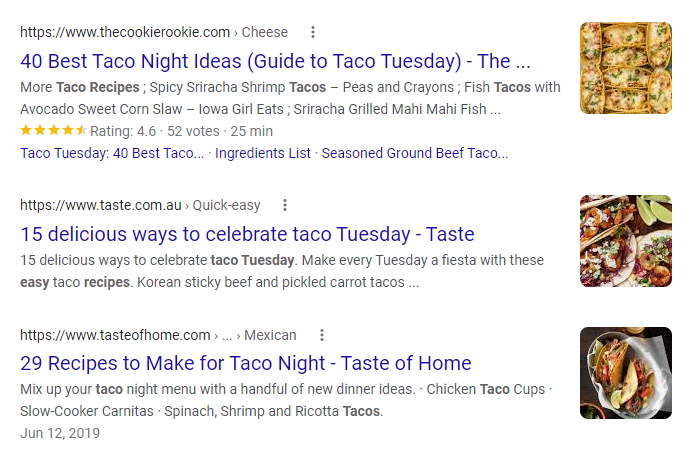
Task: Open "29 Recipes to Make for Taco Night"
Action: pos(245,363)
